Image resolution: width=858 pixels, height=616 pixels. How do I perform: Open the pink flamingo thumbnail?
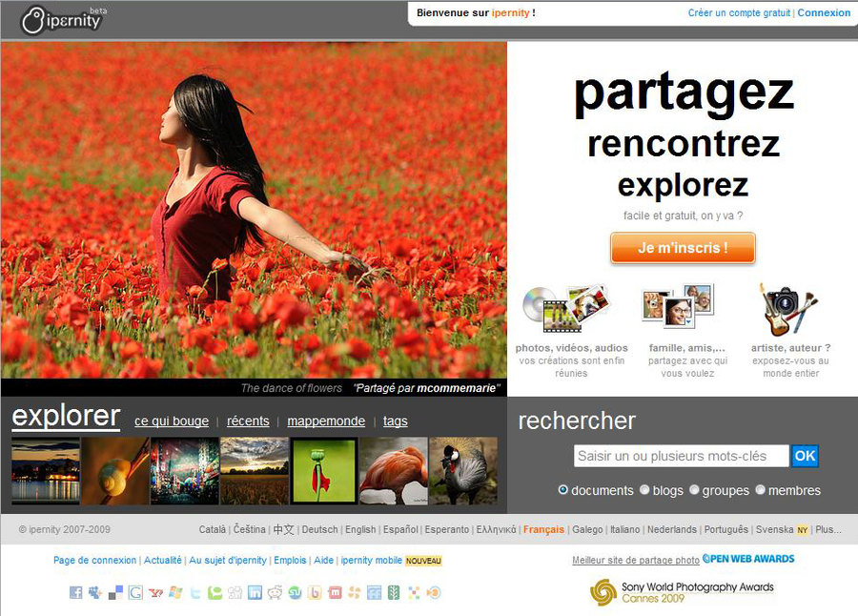[x=393, y=471]
